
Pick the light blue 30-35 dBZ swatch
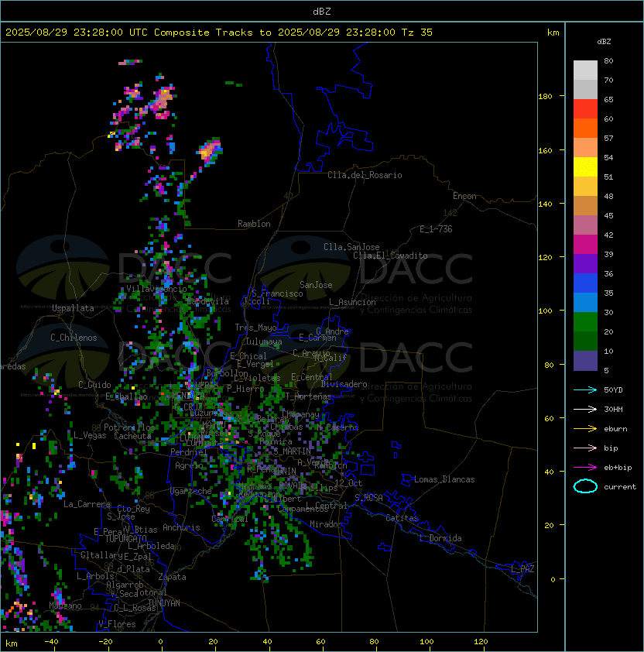pos(585,302)
